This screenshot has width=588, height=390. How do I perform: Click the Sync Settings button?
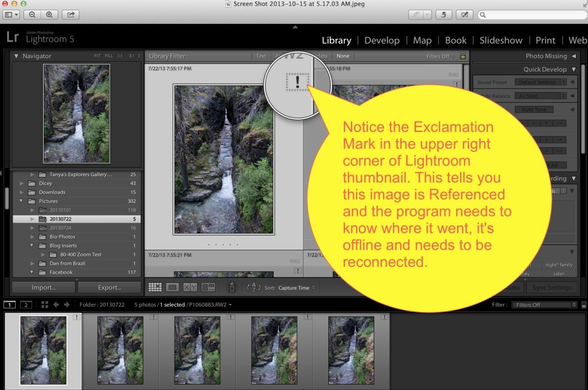pos(552,287)
